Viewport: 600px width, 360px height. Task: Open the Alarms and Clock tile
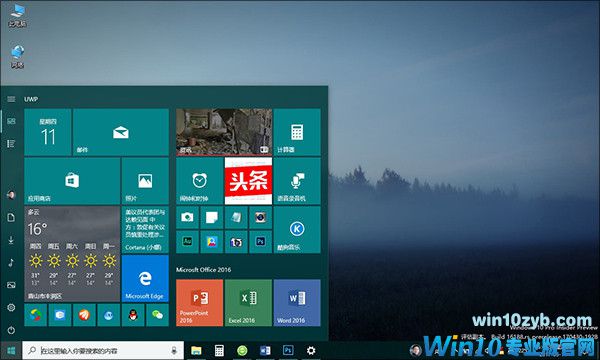pyautogui.click(x=199, y=181)
